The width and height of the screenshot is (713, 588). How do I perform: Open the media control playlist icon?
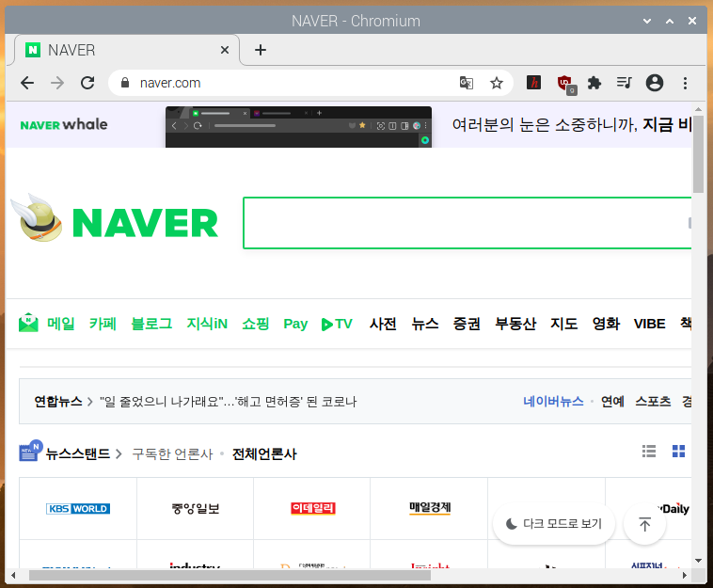tap(624, 83)
